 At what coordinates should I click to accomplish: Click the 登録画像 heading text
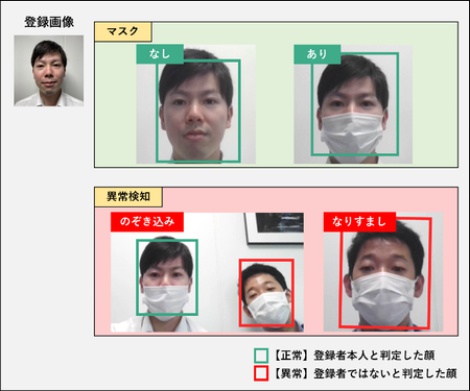(49, 22)
